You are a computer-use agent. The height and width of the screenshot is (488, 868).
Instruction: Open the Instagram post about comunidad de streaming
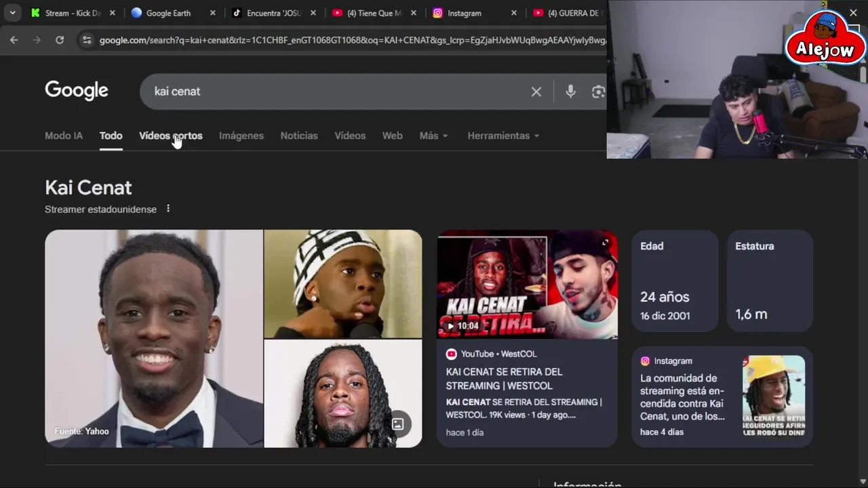[682, 397]
